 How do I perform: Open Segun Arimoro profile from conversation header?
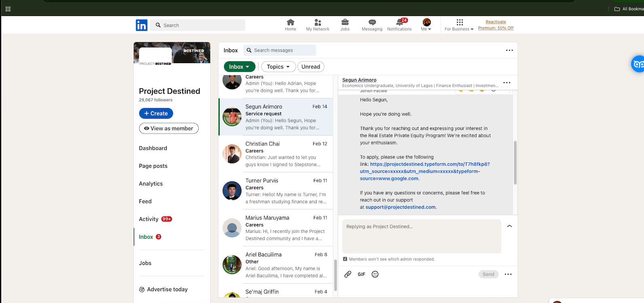click(359, 80)
